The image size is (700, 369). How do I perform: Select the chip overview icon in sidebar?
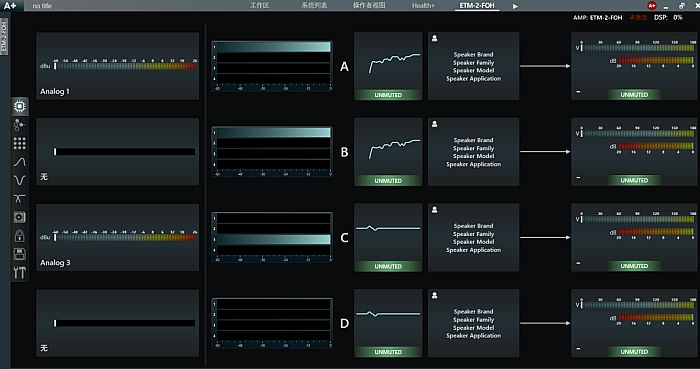pos(20,106)
